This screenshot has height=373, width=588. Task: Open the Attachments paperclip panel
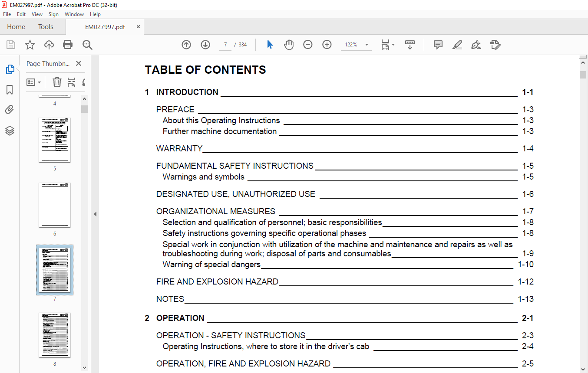pos(10,110)
